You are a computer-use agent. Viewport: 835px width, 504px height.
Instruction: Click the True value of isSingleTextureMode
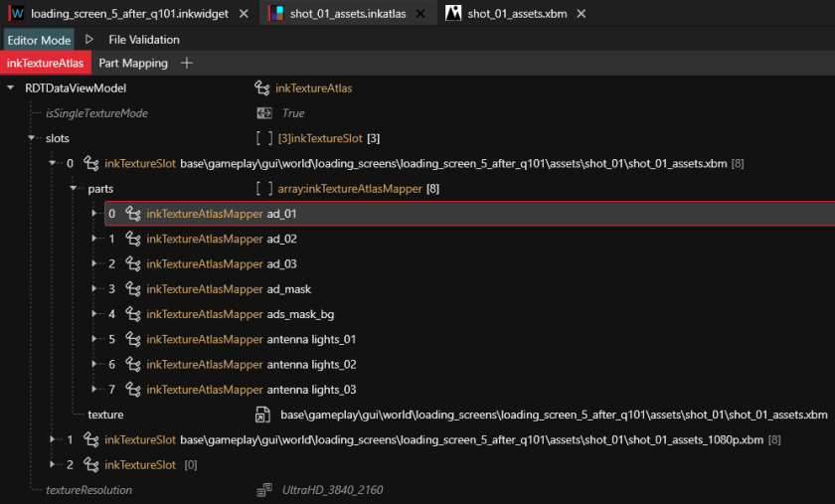click(x=293, y=113)
